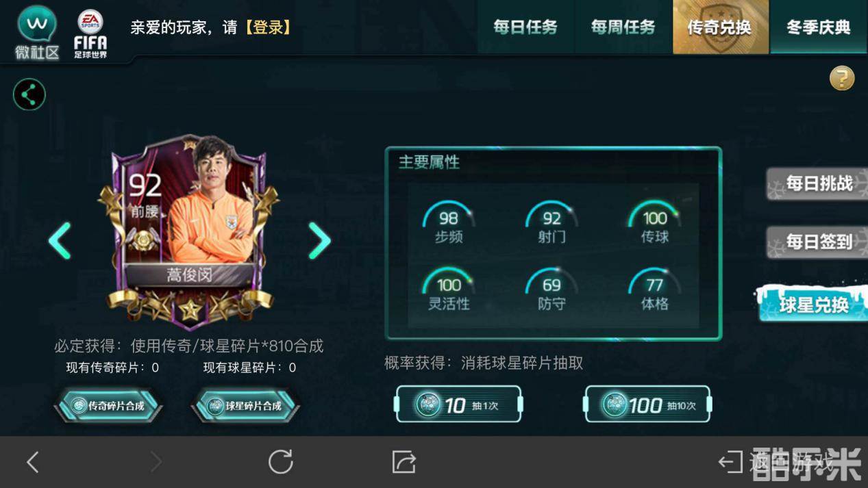Screen dimensions: 868x488
Task: Draw ten times for 100 fragments
Action: (647, 404)
